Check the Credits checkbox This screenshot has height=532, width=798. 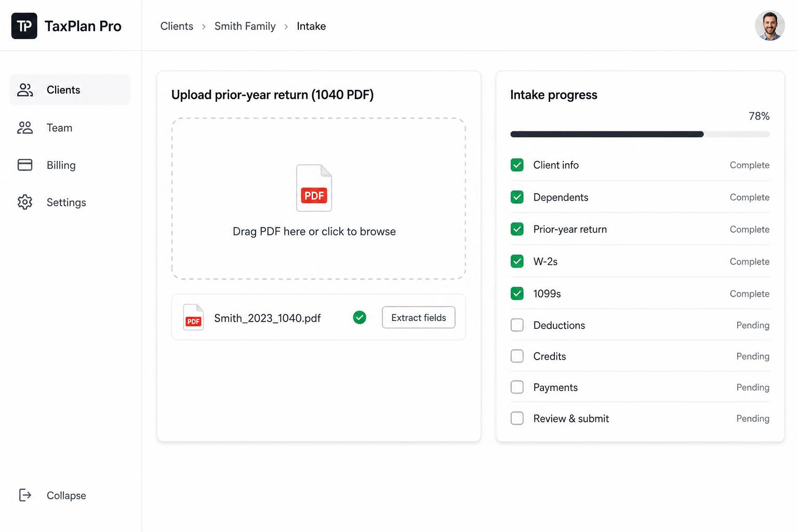(x=517, y=356)
